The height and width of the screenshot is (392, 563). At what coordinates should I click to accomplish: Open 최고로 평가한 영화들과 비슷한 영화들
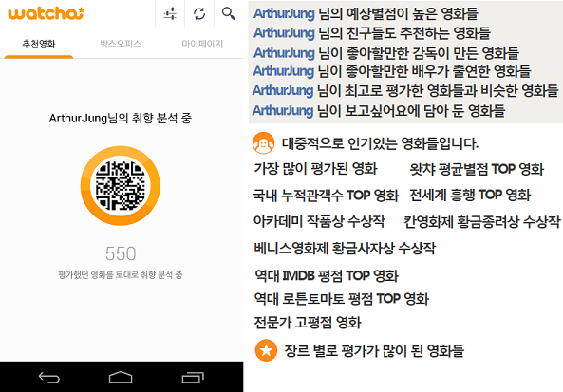pyautogui.click(x=405, y=90)
